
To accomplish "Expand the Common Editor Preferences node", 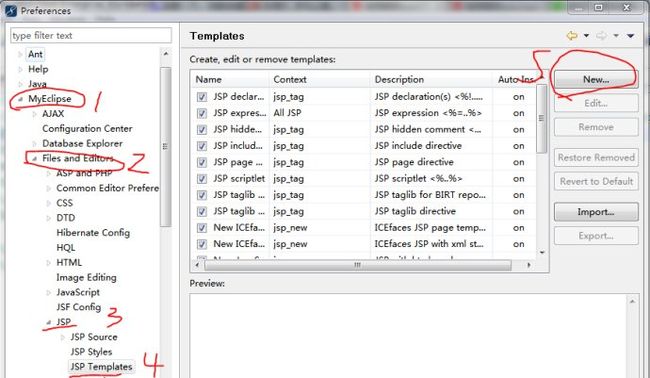I will click(x=49, y=188).
